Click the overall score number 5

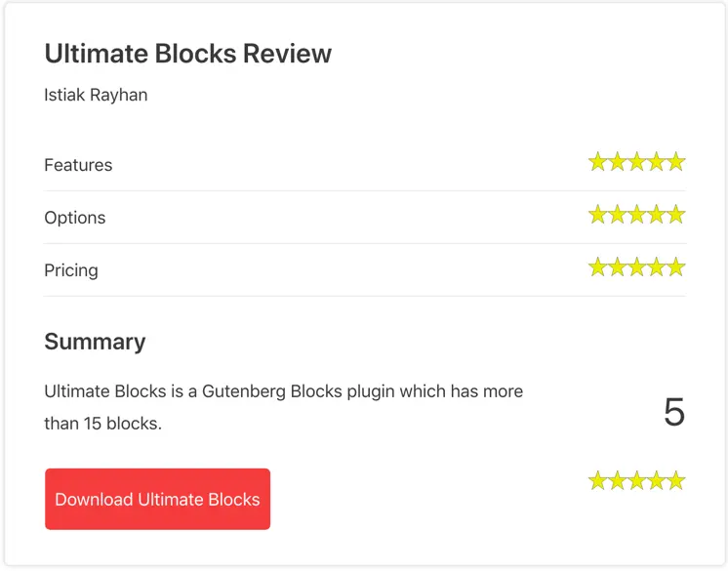[x=674, y=412]
